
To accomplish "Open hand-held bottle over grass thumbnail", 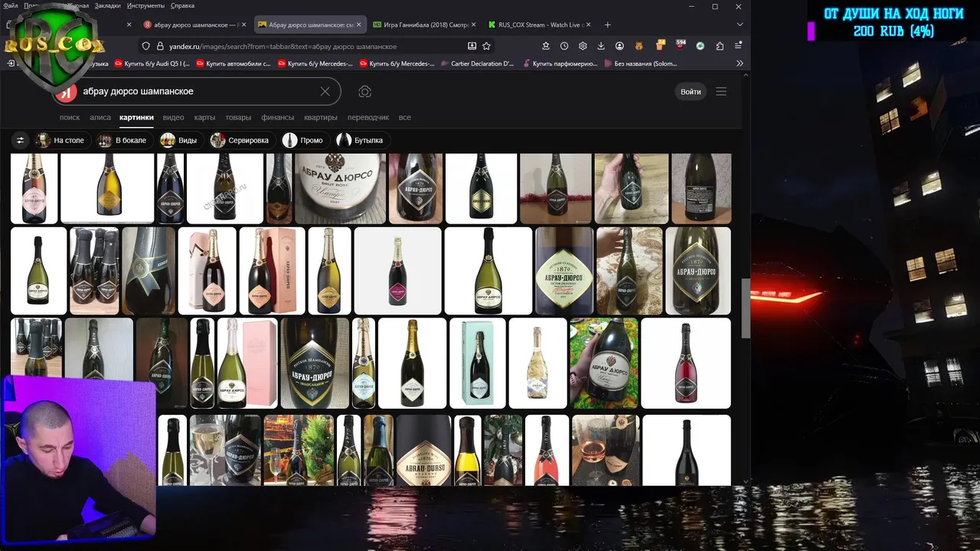I will coord(604,363).
